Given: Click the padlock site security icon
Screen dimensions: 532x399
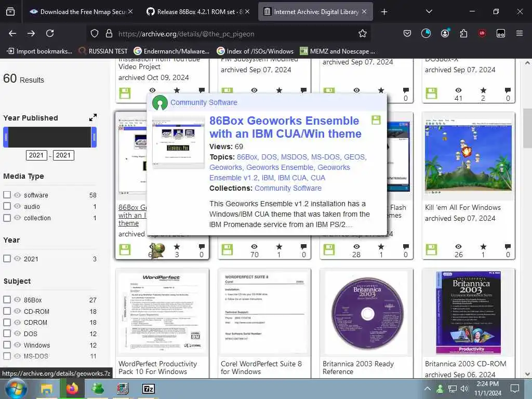Looking at the screenshot, I should pos(109,33).
